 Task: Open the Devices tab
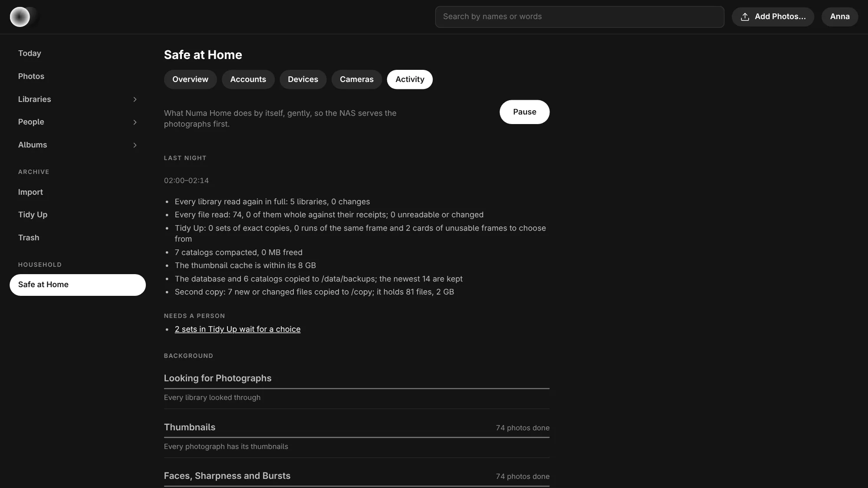click(x=303, y=79)
